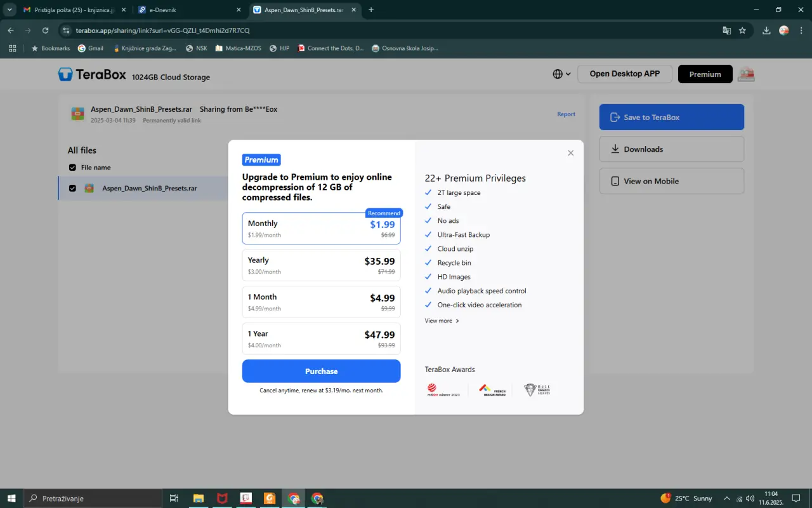Viewport: 812px width, 508px height.
Task: Close the Premium upgrade popup
Action: pyautogui.click(x=570, y=153)
